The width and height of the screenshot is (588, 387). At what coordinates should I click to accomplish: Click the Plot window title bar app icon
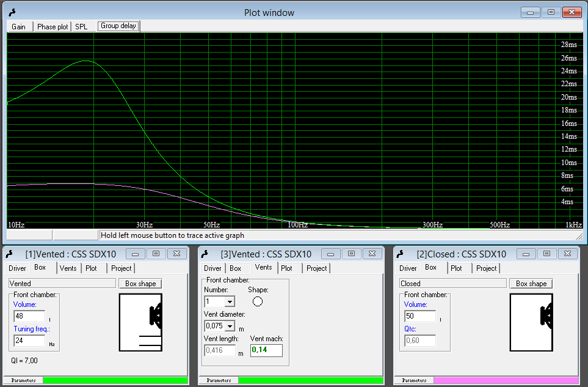[12, 12]
